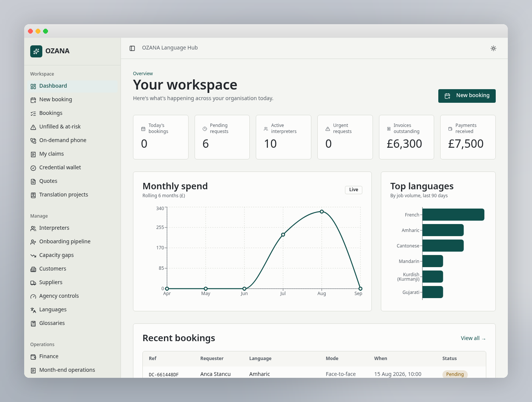
Task: Click the Bookings list icon
Action: (x=33, y=114)
